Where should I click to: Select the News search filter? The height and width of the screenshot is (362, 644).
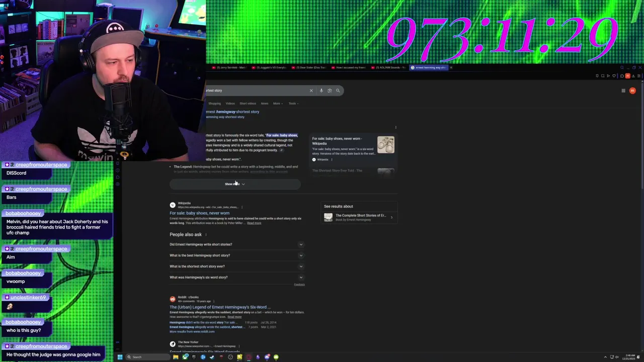coord(264,104)
